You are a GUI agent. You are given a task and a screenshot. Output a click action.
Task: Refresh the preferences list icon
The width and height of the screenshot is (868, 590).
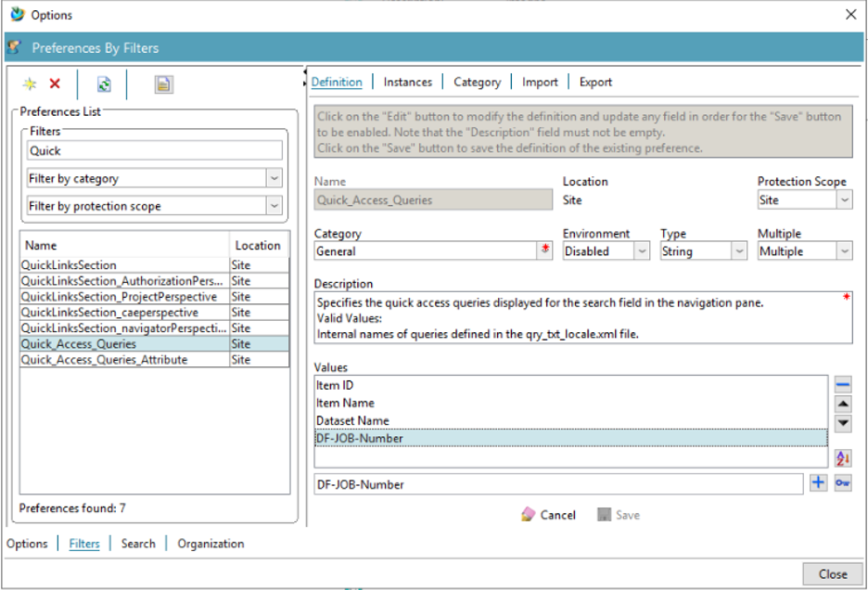(104, 84)
